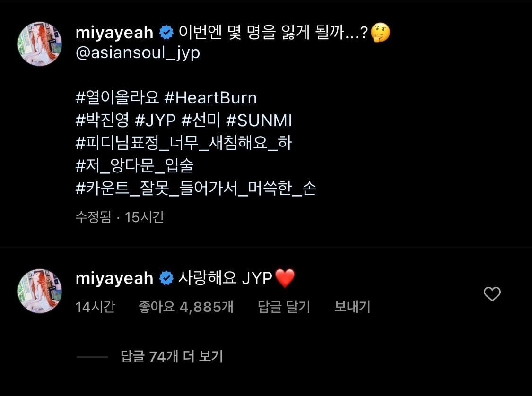532x396 pixels.
Task: Open hashtag #선미
Action: pos(201,121)
